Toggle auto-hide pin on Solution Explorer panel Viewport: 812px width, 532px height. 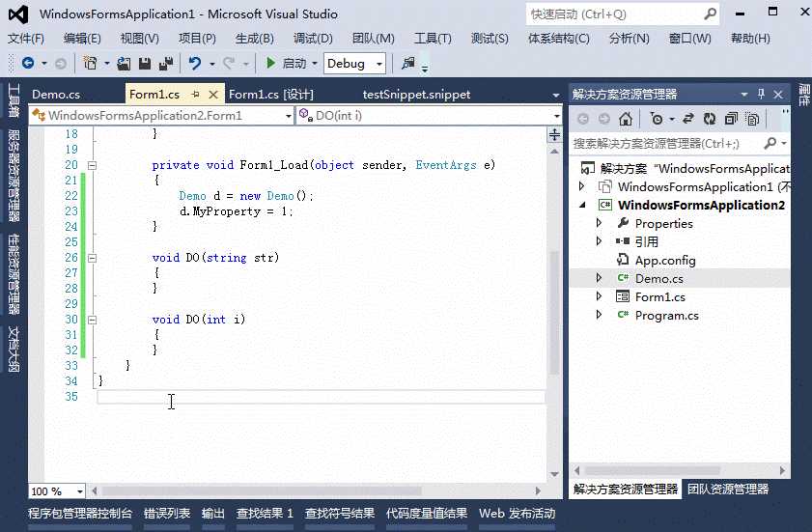pyautogui.click(x=761, y=94)
